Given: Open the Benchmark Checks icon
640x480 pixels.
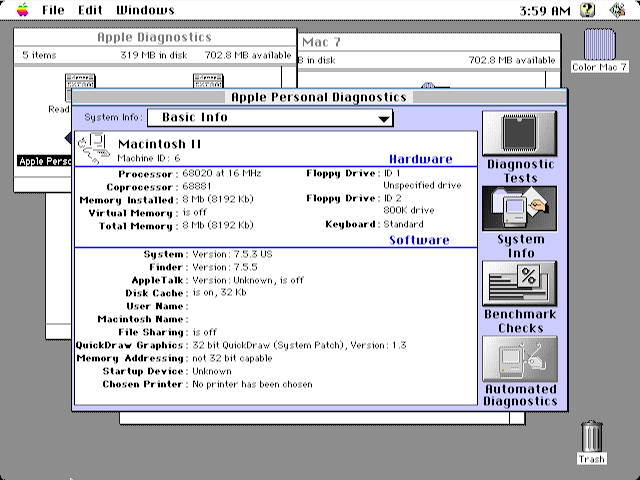Looking at the screenshot, I should click(x=520, y=283).
